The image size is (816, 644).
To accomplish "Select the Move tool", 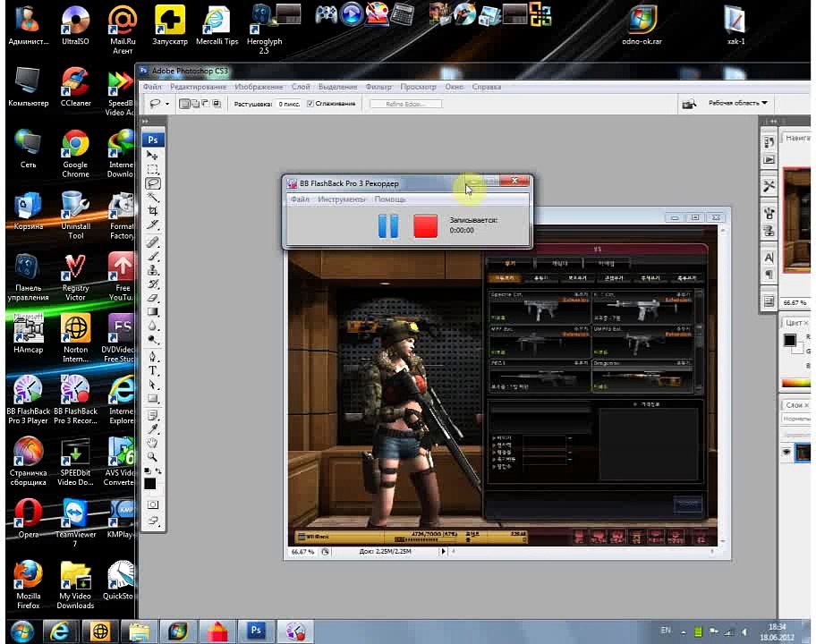I will pos(152,155).
